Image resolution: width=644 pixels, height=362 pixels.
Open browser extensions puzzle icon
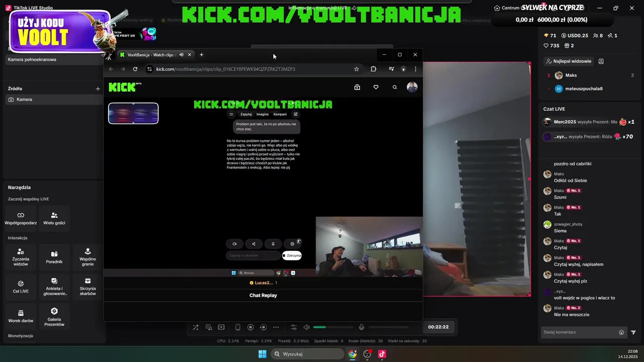tap(373, 69)
